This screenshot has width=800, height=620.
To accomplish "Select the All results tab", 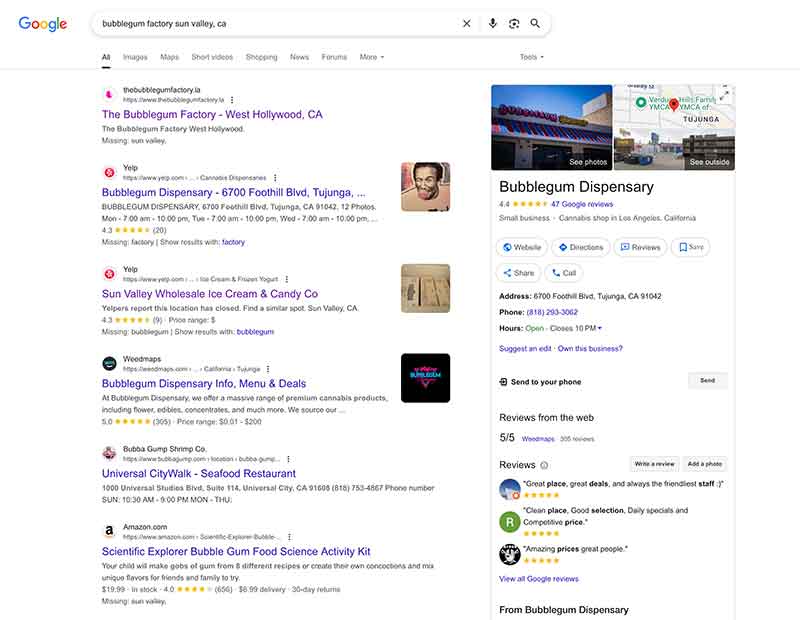I will pyautogui.click(x=106, y=57).
